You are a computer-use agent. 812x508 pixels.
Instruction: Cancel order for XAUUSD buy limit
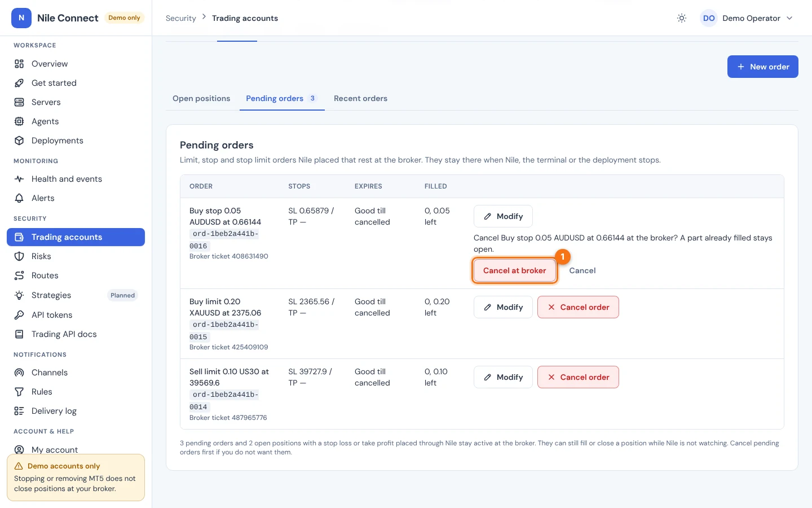[x=578, y=307]
